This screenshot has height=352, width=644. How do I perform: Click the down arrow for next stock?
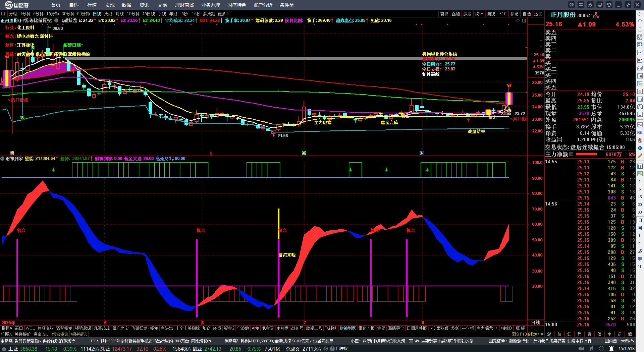pos(640,30)
